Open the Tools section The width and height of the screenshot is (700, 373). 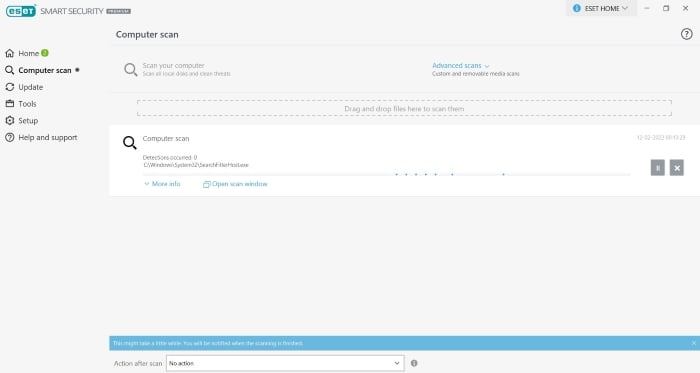click(21, 104)
